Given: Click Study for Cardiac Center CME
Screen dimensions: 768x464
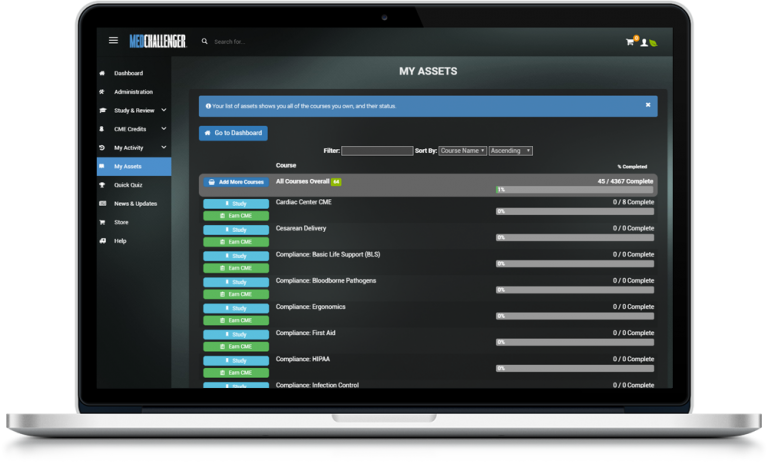Looking at the screenshot, I should (x=236, y=204).
